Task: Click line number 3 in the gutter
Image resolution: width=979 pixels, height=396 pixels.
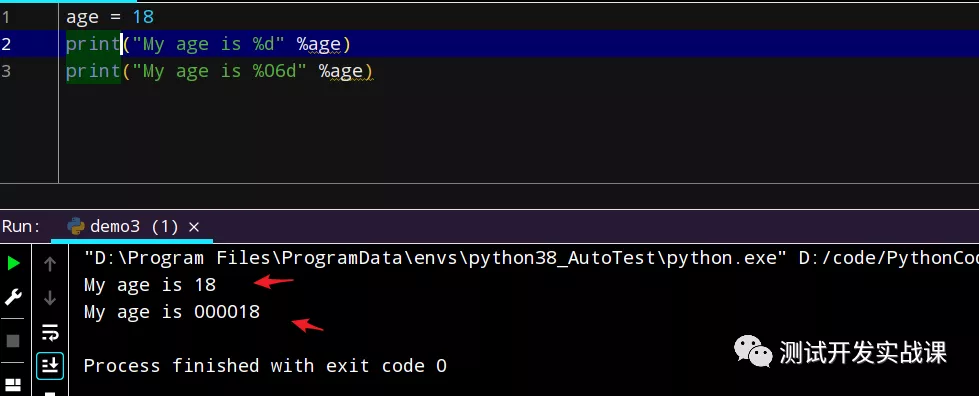Action: (5, 71)
